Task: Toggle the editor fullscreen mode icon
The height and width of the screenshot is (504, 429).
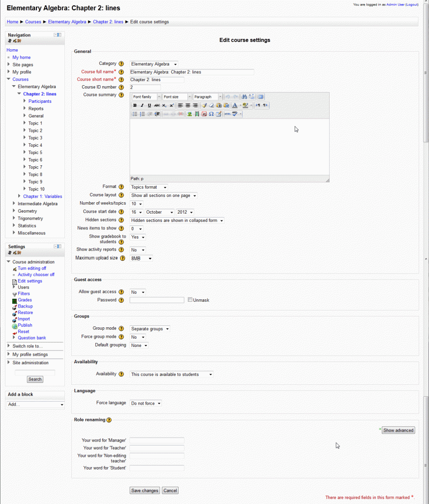Action: pos(261,97)
